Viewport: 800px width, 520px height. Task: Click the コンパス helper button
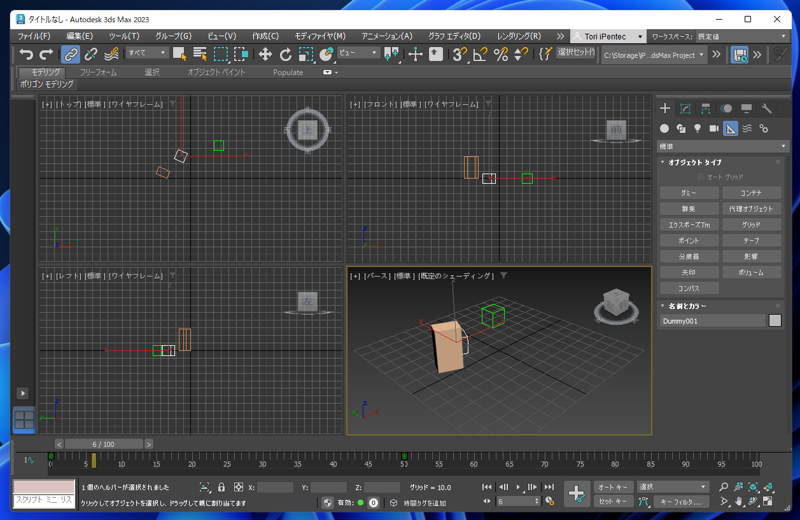pos(688,289)
